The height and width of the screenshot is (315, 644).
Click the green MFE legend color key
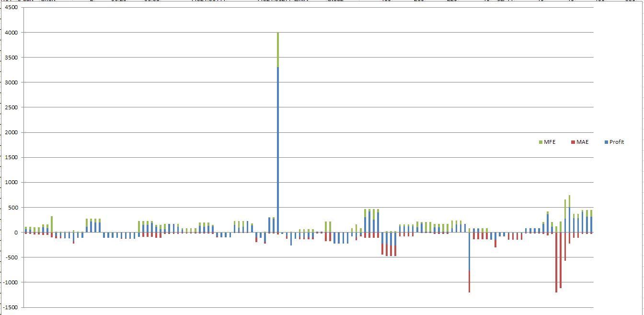pos(541,142)
